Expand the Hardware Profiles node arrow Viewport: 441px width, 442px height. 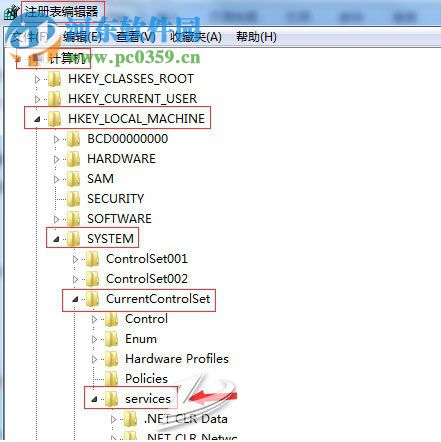94,359
